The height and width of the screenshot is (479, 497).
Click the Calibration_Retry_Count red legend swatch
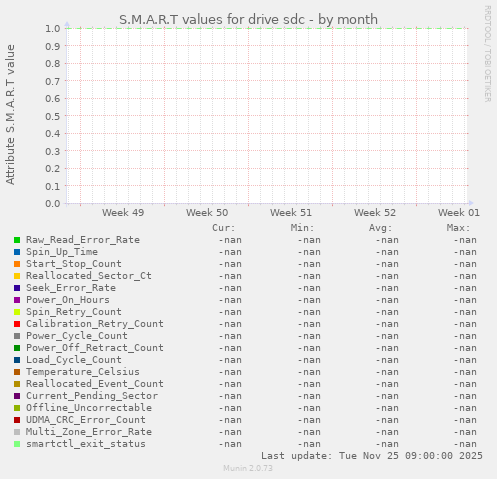pos(17,324)
